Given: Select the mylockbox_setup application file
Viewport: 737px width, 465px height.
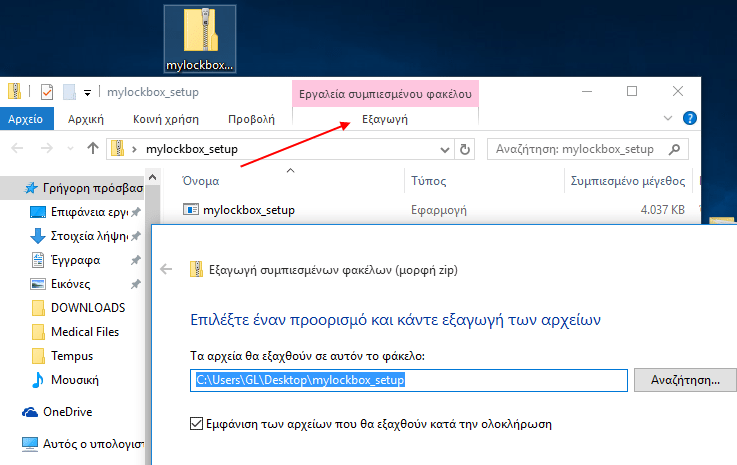Looking at the screenshot, I should pos(249,210).
